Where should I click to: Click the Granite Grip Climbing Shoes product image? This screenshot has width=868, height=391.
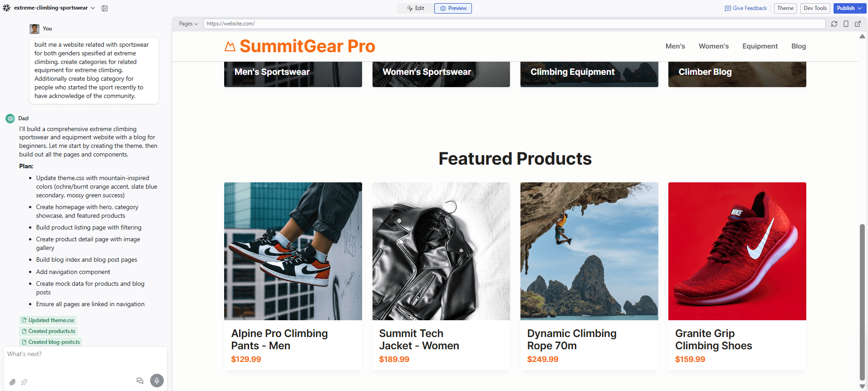click(x=737, y=251)
